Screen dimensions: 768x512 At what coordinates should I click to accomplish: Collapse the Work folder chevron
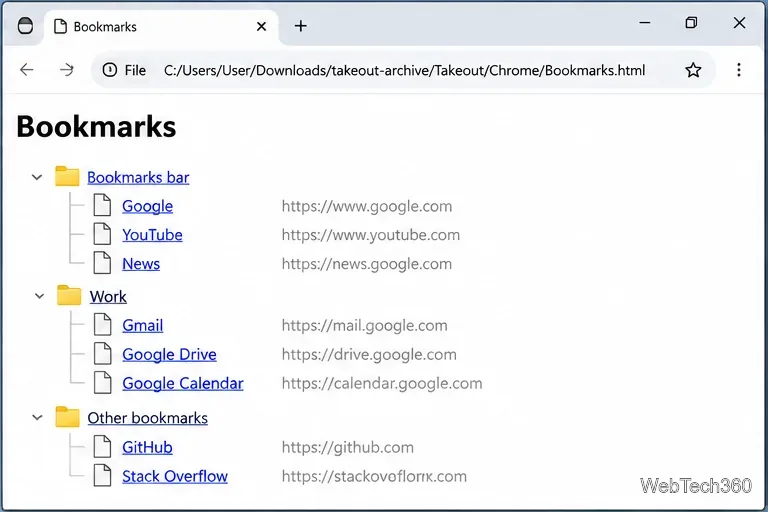40,296
